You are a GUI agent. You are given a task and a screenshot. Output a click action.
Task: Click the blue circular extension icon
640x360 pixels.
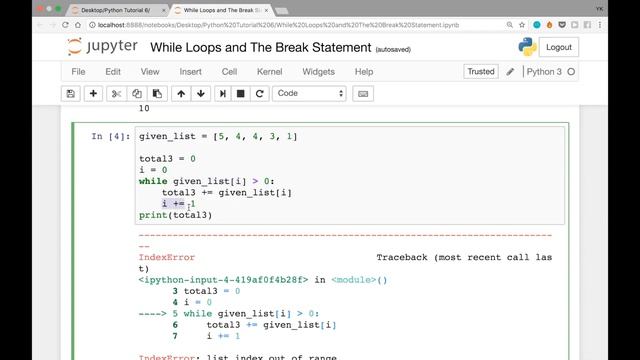(x=537, y=25)
